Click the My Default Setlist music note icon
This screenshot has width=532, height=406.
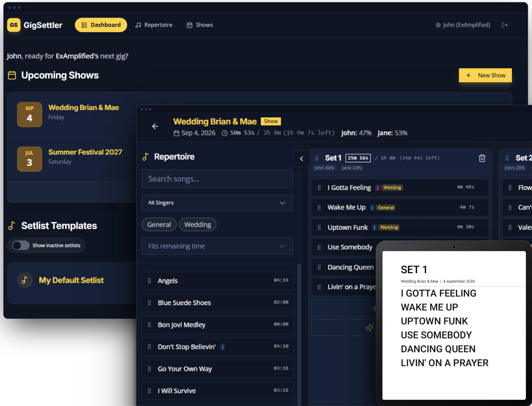(25, 280)
